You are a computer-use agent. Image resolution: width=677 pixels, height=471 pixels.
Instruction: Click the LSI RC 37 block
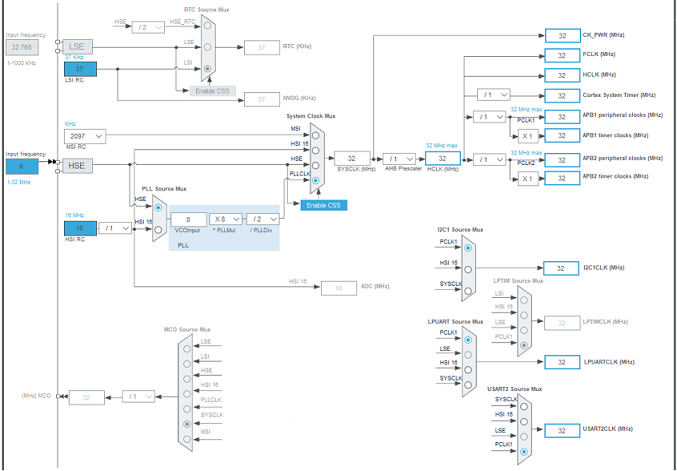click(80, 69)
